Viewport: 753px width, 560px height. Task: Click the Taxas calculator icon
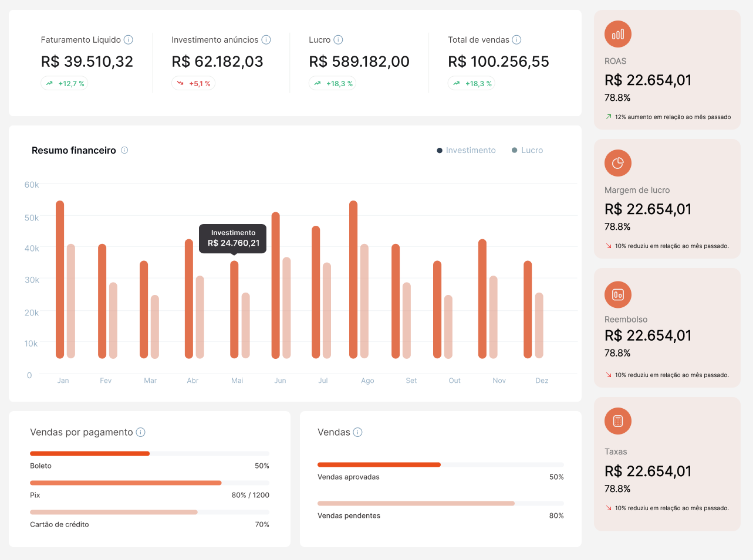click(x=618, y=421)
